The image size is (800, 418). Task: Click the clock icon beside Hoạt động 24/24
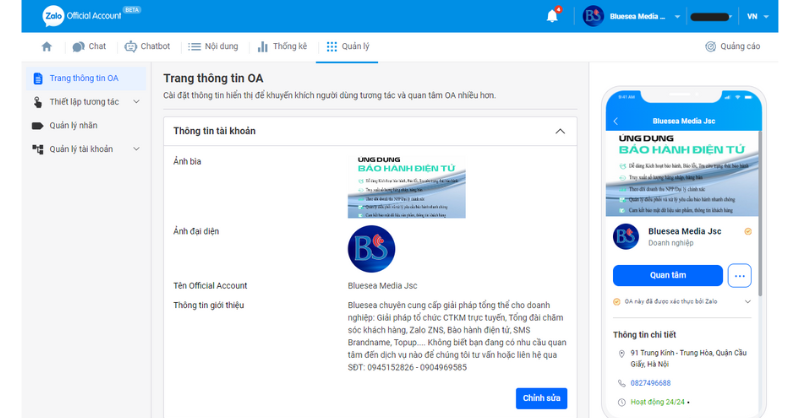pos(621,402)
